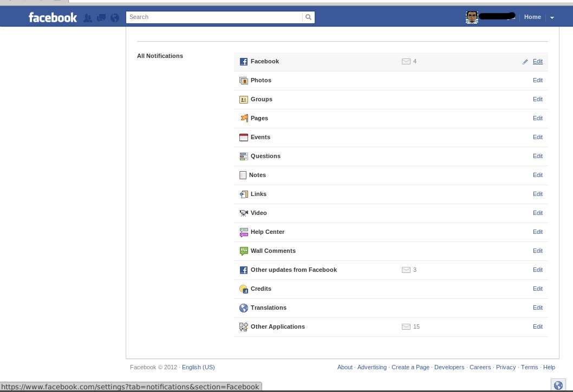
Task: Click the Translations globe icon
Action: coord(244,308)
